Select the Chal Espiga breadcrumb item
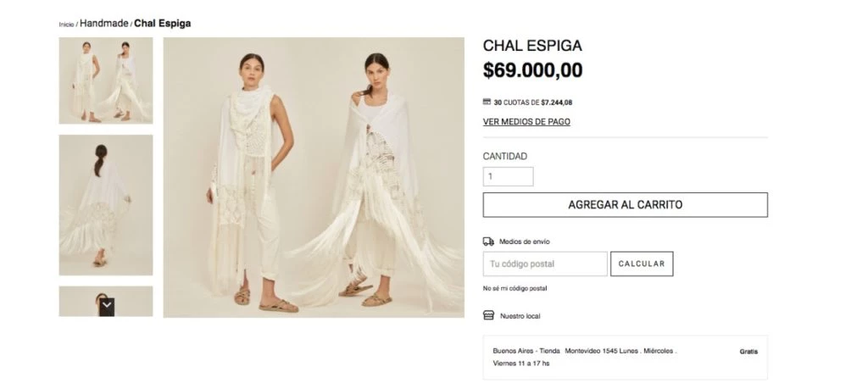This screenshot has width=868, height=383. point(163,23)
